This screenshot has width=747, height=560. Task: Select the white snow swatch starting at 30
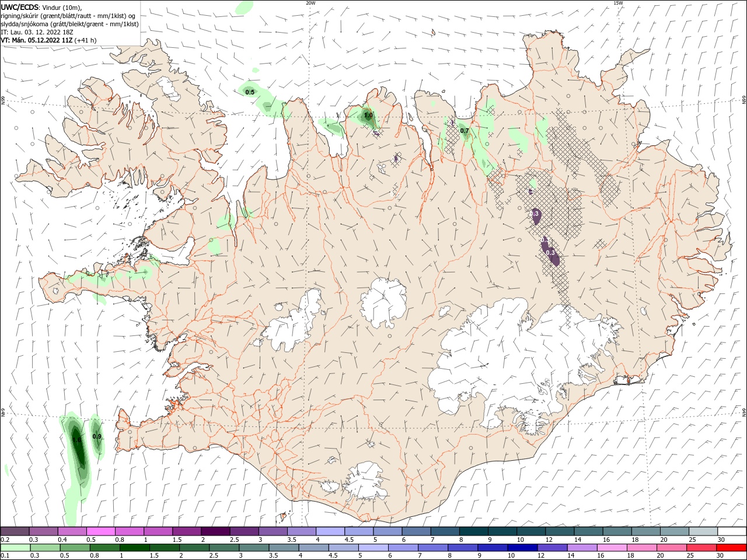732,531
